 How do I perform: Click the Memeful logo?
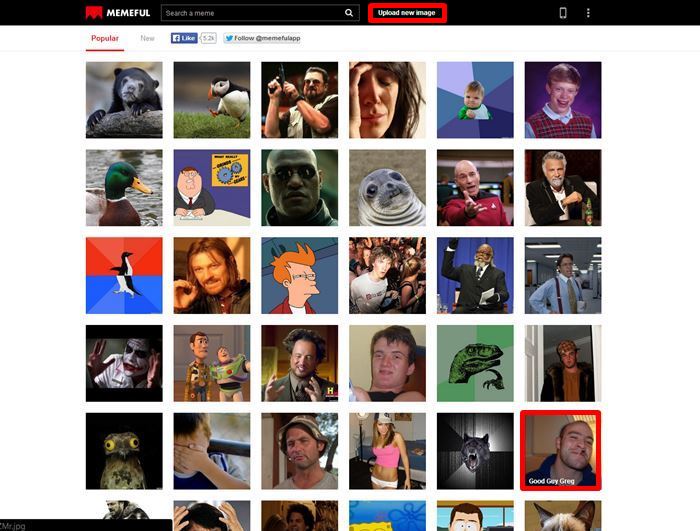pos(118,13)
